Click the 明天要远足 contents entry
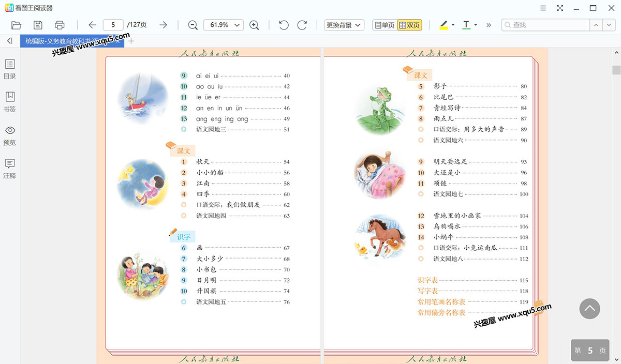 pos(450,162)
